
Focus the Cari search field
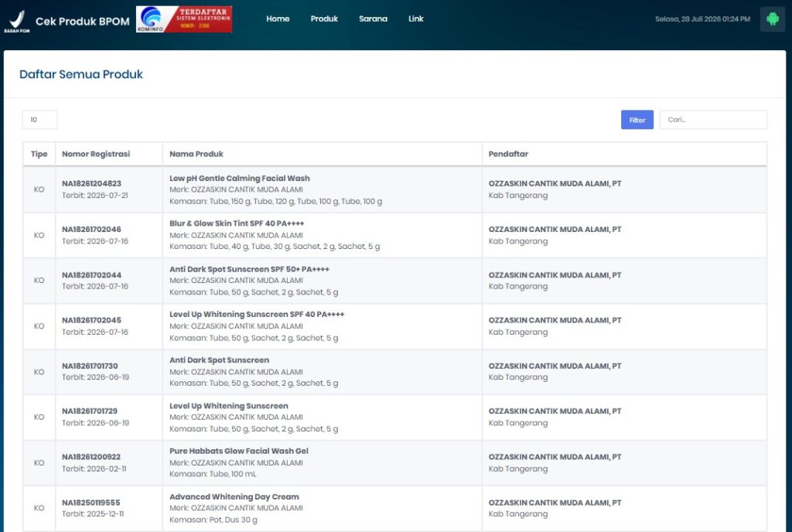(x=713, y=120)
